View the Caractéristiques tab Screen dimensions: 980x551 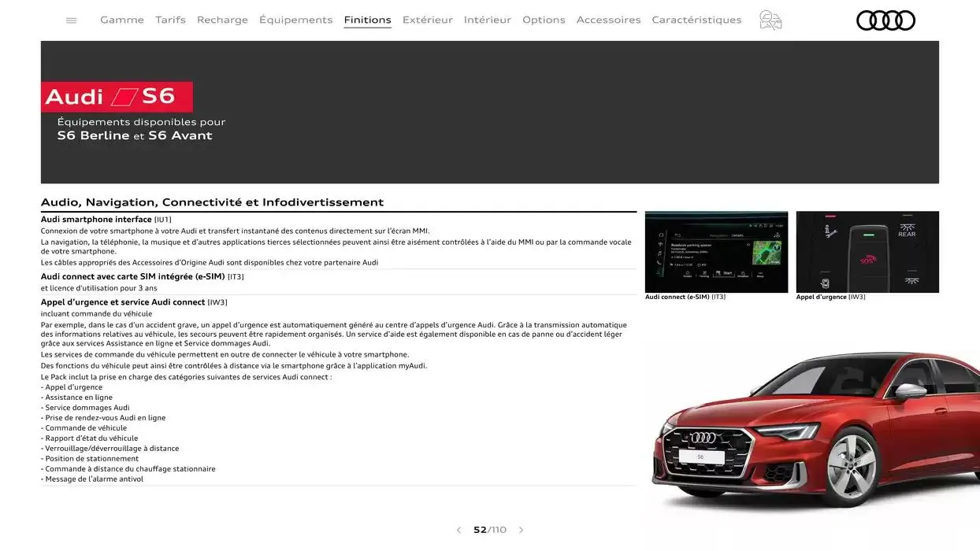click(x=696, y=20)
